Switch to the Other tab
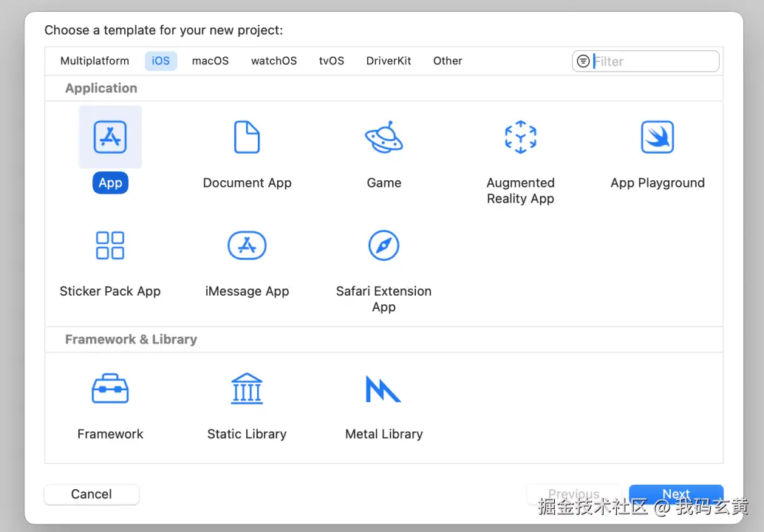The image size is (764, 532). (x=448, y=61)
